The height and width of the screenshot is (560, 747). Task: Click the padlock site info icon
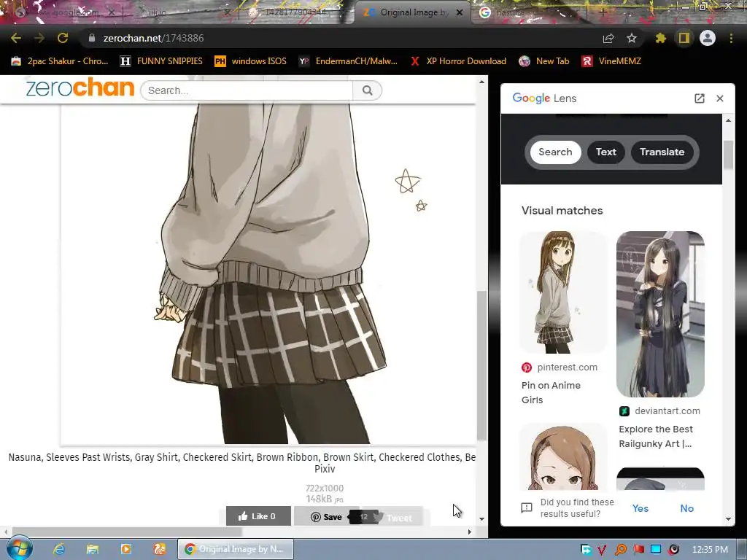coord(92,38)
